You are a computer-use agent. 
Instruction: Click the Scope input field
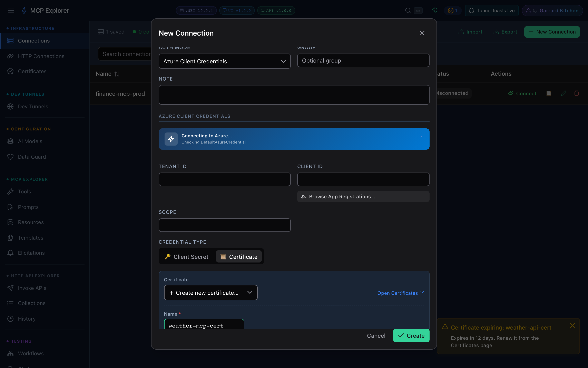[225, 225]
